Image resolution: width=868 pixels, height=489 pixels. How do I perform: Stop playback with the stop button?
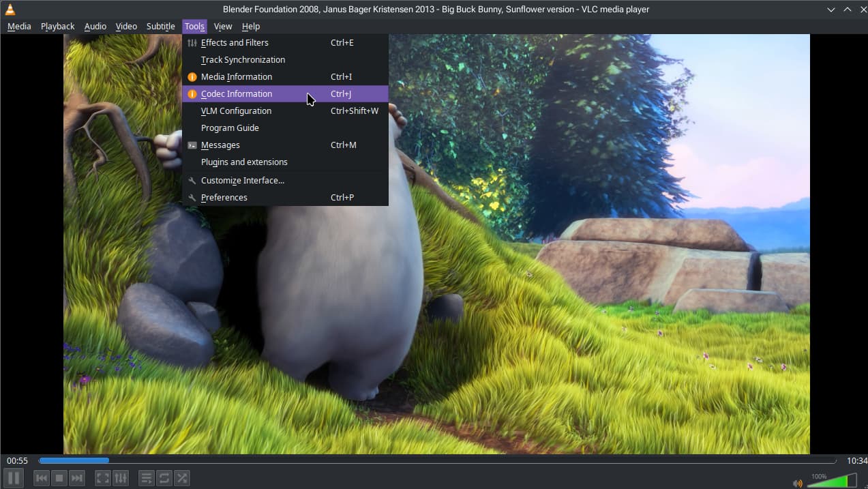click(59, 478)
